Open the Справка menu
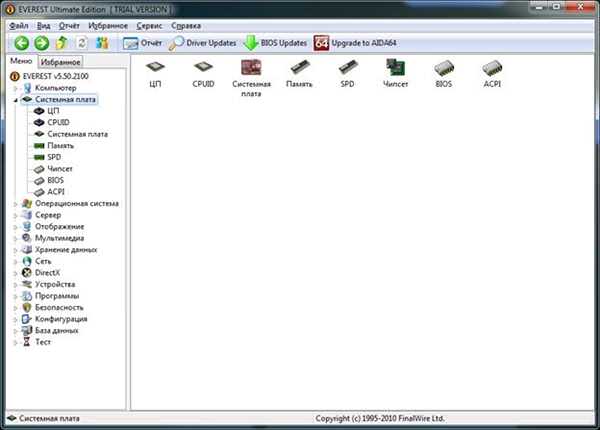This screenshot has height=430, width=600. (186, 26)
